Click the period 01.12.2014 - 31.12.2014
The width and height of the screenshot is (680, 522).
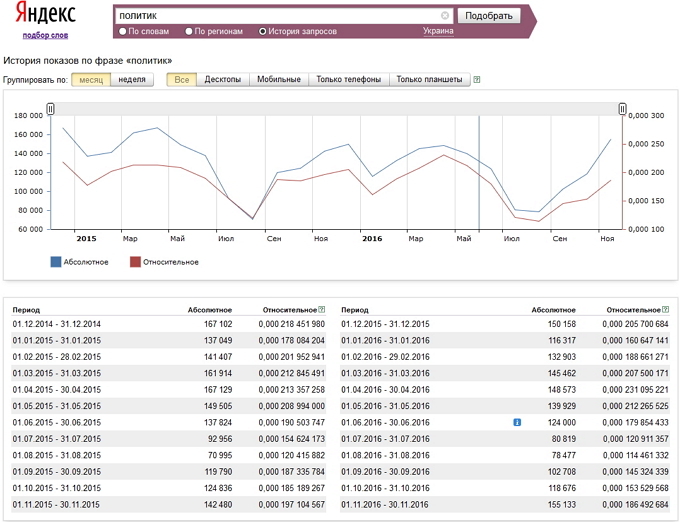click(x=56, y=324)
